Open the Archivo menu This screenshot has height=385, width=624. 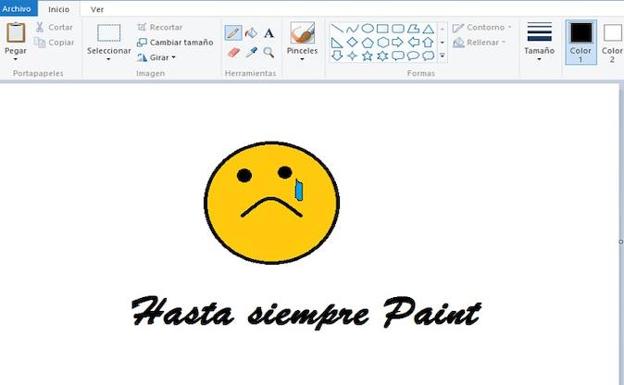tap(18, 8)
